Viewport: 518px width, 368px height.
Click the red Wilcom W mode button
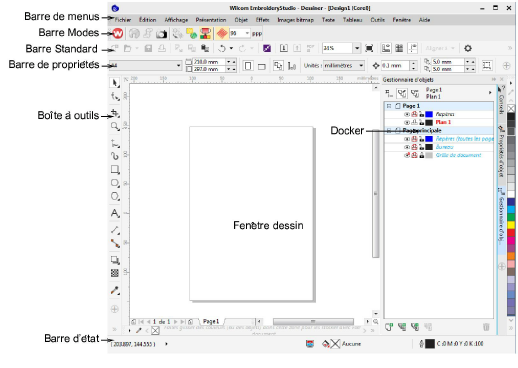[x=118, y=33]
